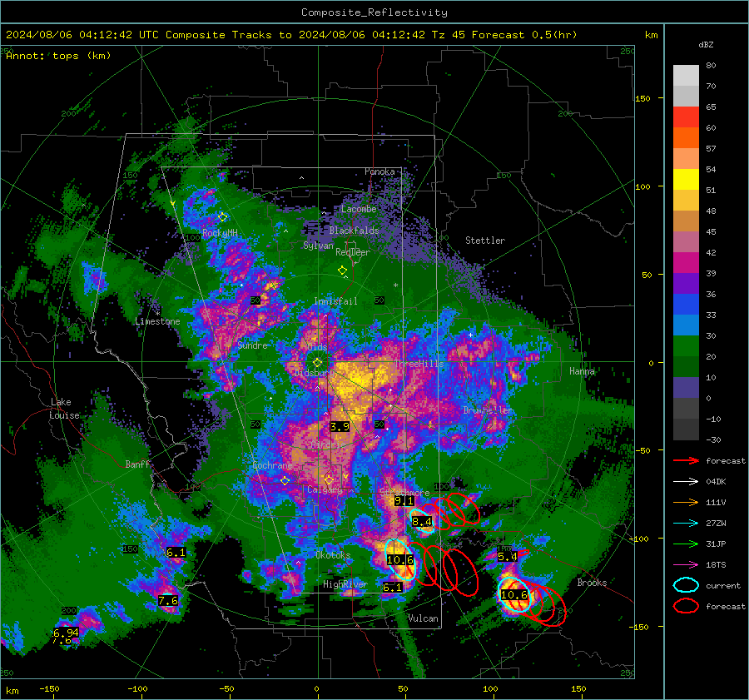749x700 pixels.
Task: Click the 9.1 storm top label
Action: pos(404,501)
